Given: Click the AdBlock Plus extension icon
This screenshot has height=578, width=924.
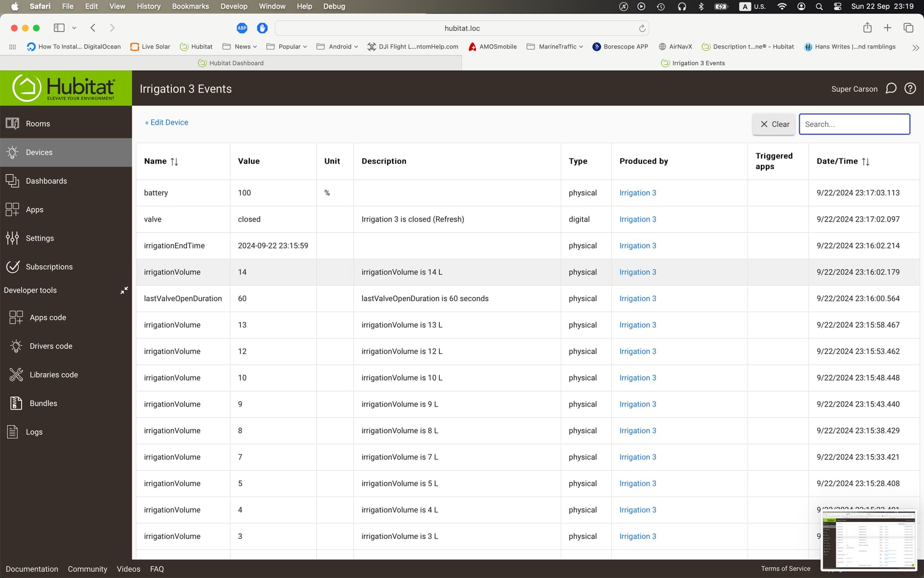Looking at the screenshot, I should (242, 28).
